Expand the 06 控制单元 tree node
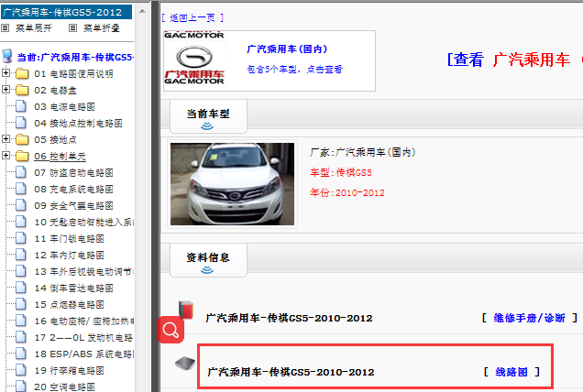The image size is (583, 392). click(x=5, y=155)
